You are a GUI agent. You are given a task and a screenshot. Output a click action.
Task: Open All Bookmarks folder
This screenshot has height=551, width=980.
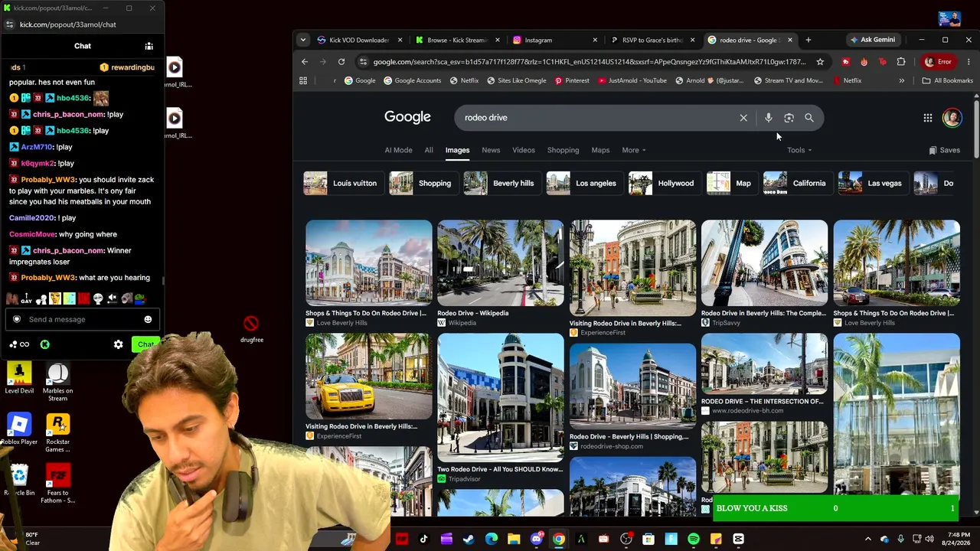(948, 80)
